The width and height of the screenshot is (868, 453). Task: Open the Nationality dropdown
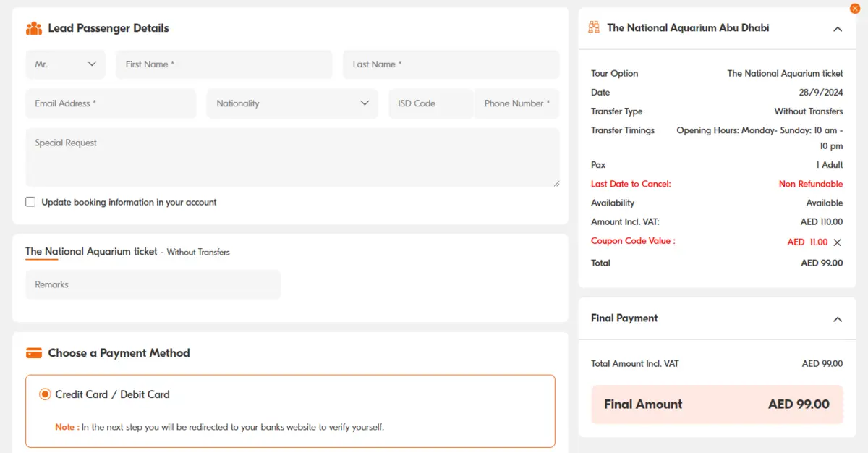pyautogui.click(x=292, y=103)
